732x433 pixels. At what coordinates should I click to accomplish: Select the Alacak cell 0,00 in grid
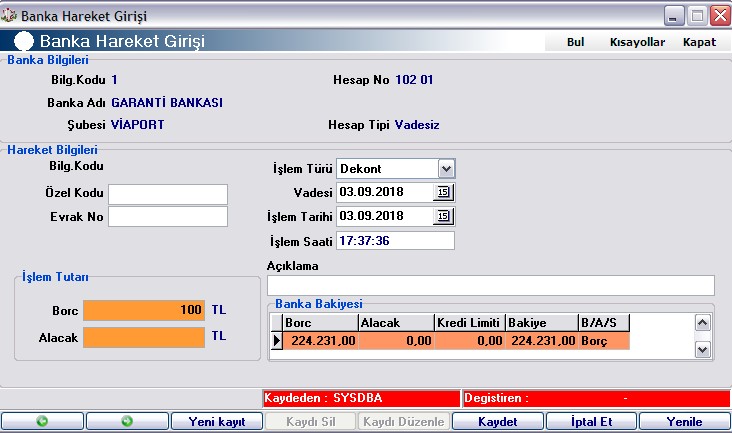[396, 341]
